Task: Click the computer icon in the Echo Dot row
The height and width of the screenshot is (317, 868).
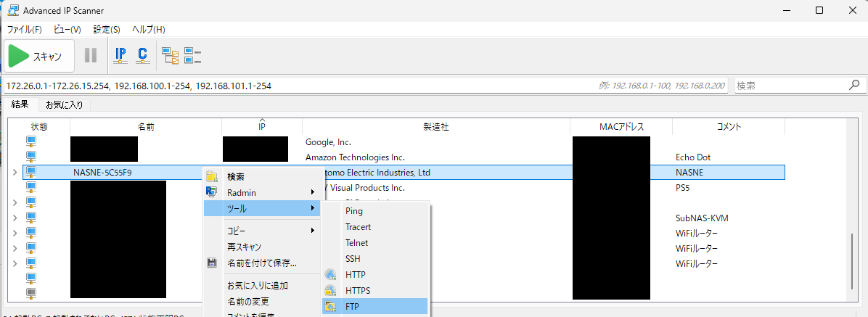Action: point(31,157)
